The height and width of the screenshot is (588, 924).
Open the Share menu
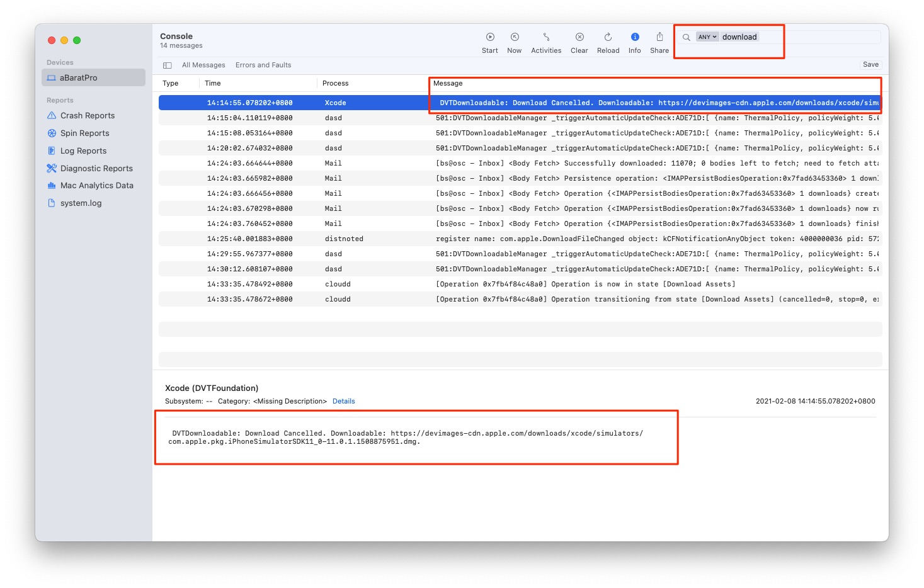659,42
